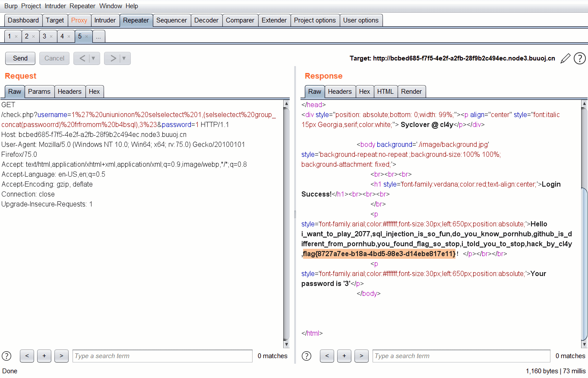Image resolution: width=588 pixels, height=378 pixels.
Task: Click the Cancel button
Action: 54,58
